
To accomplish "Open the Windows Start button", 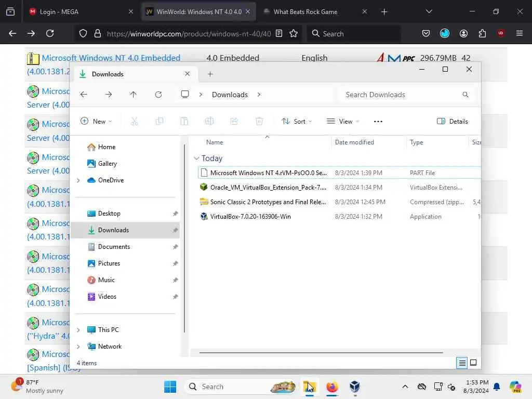I will pos(170,387).
